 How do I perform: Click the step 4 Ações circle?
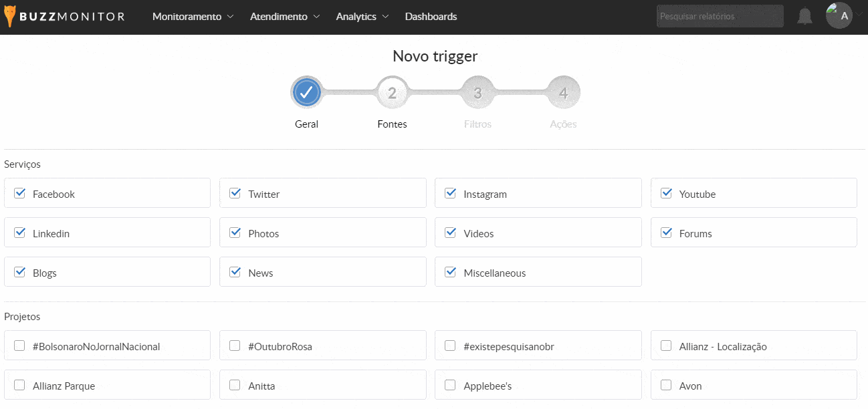coord(563,93)
